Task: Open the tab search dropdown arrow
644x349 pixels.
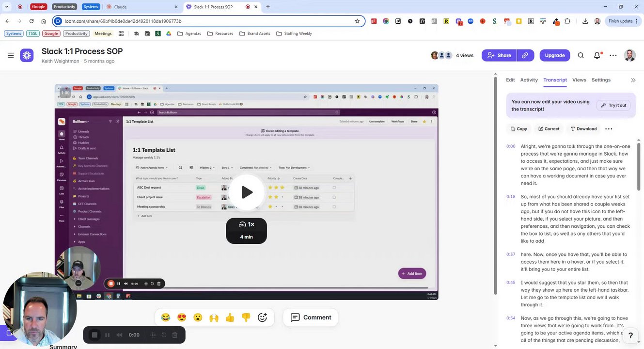Action: click(x=7, y=7)
